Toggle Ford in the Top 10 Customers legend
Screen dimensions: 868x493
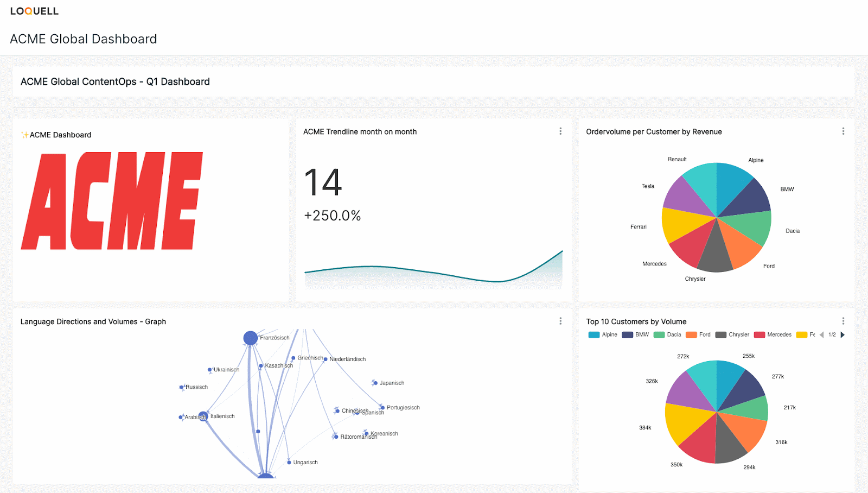point(698,335)
